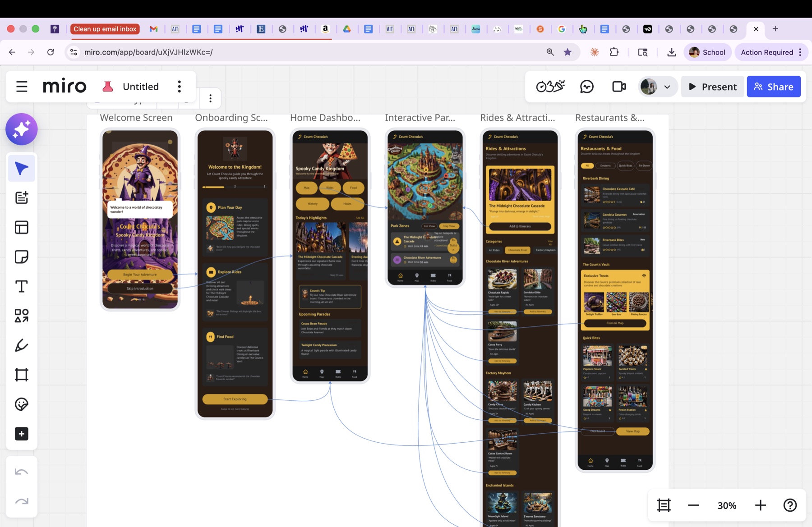The image size is (812, 527).
Task: Open shapes and lines tool
Action: click(x=21, y=316)
